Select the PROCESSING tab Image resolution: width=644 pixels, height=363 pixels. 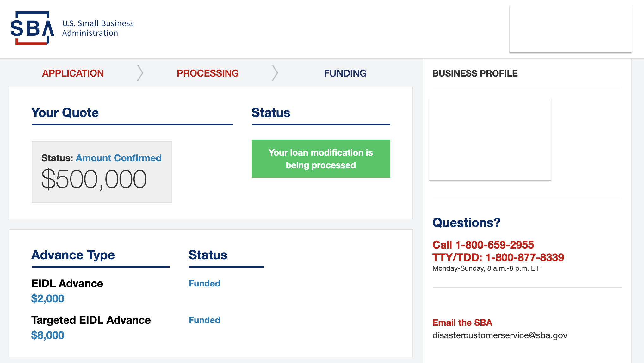point(207,72)
